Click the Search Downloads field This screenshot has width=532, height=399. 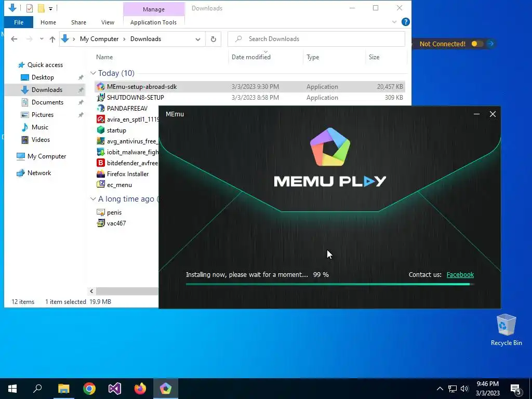pos(316,39)
